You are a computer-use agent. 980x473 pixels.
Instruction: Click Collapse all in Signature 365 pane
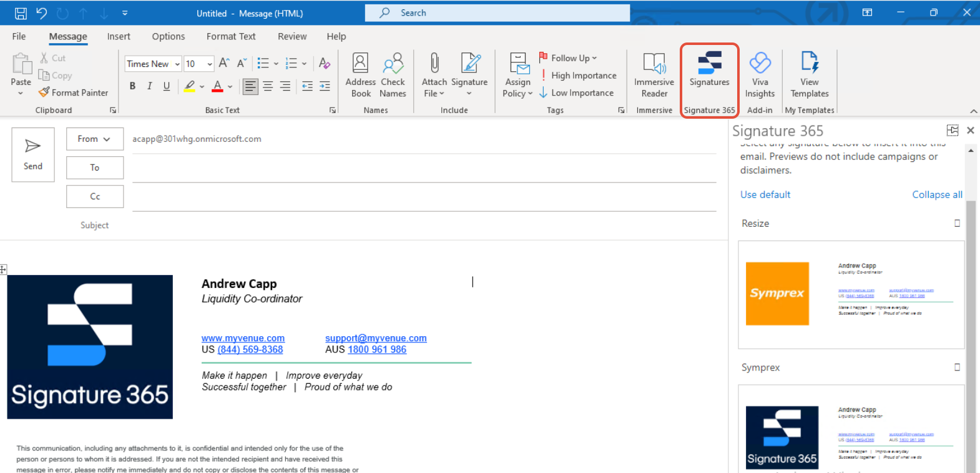coord(937,194)
